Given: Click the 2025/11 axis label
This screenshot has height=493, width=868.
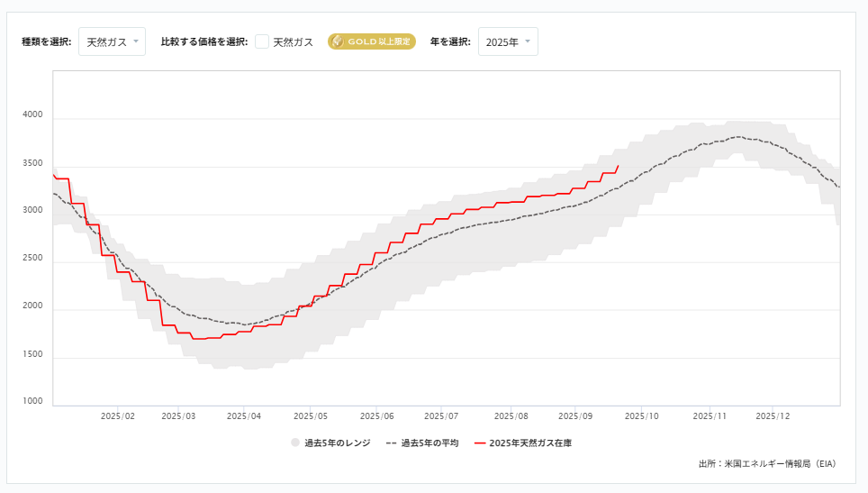Looking at the screenshot, I should [x=710, y=416].
